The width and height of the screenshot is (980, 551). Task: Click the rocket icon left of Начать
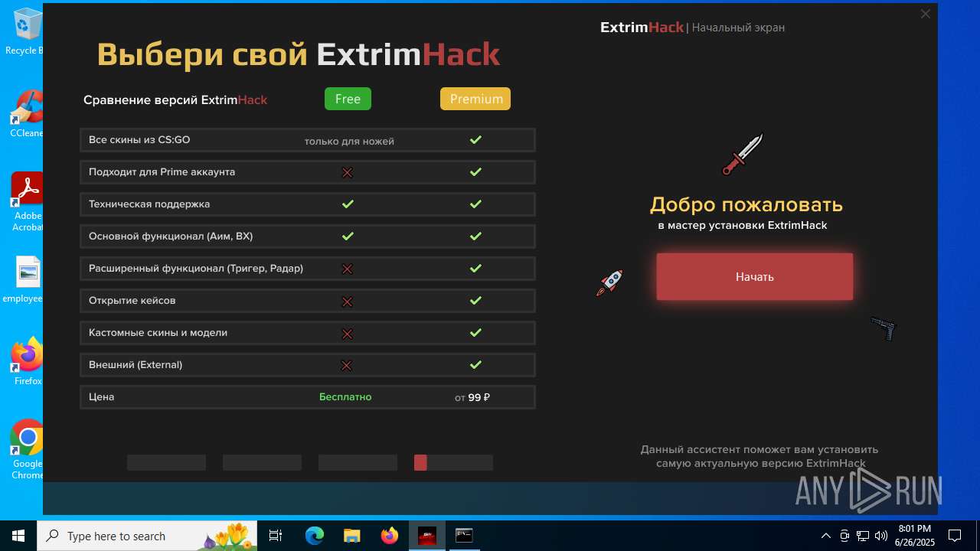609,282
